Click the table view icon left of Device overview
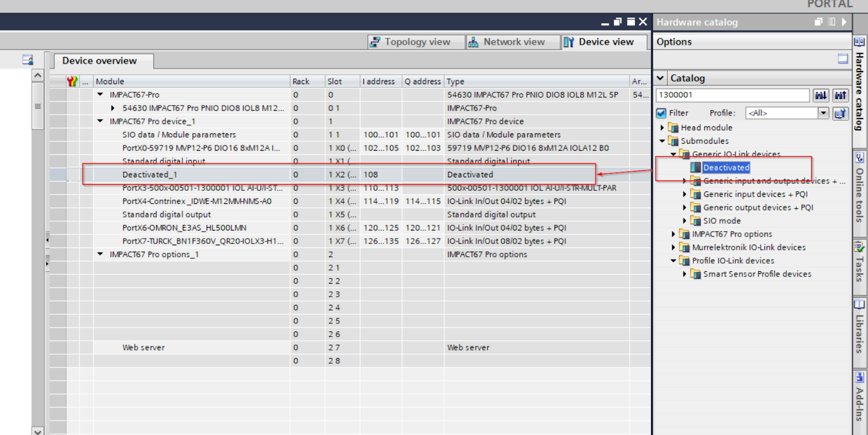 pyautogui.click(x=28, y=60)
